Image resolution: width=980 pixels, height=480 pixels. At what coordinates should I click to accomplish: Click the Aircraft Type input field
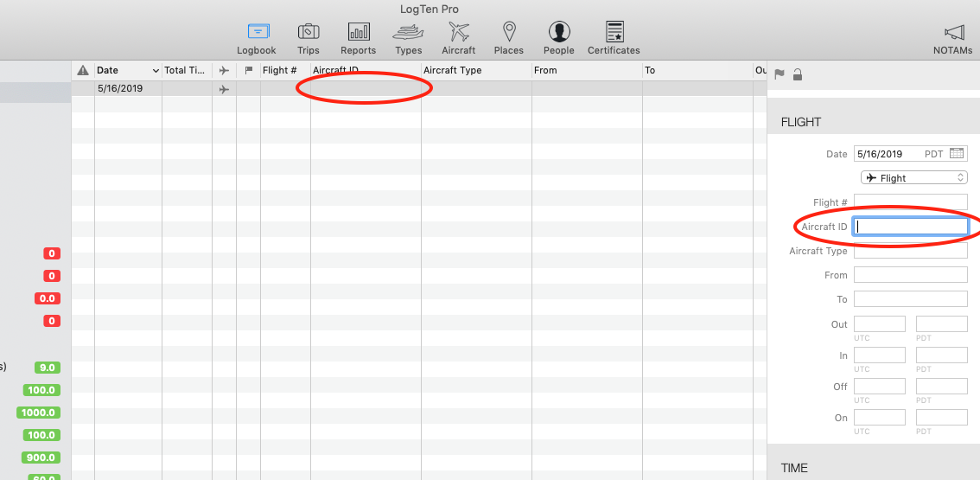click(911, 251)
